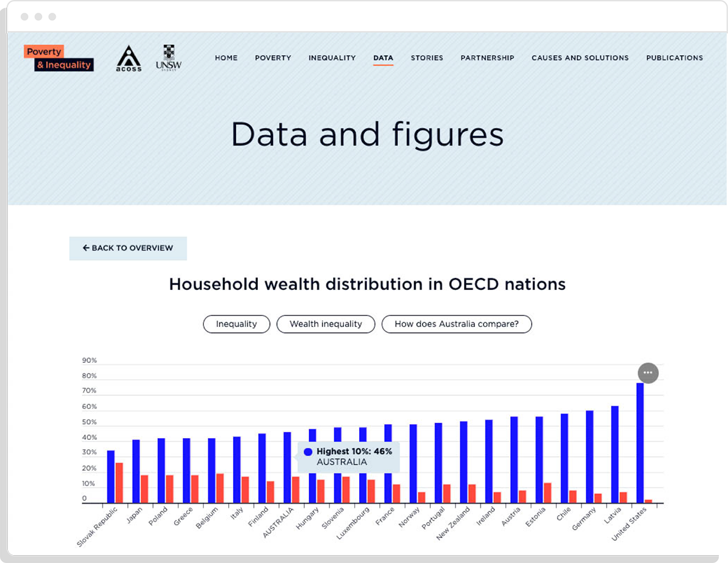Select the Latvia blue bar
Image resolution: width=728 pixels, height=563 pixels.
(615, 454)
